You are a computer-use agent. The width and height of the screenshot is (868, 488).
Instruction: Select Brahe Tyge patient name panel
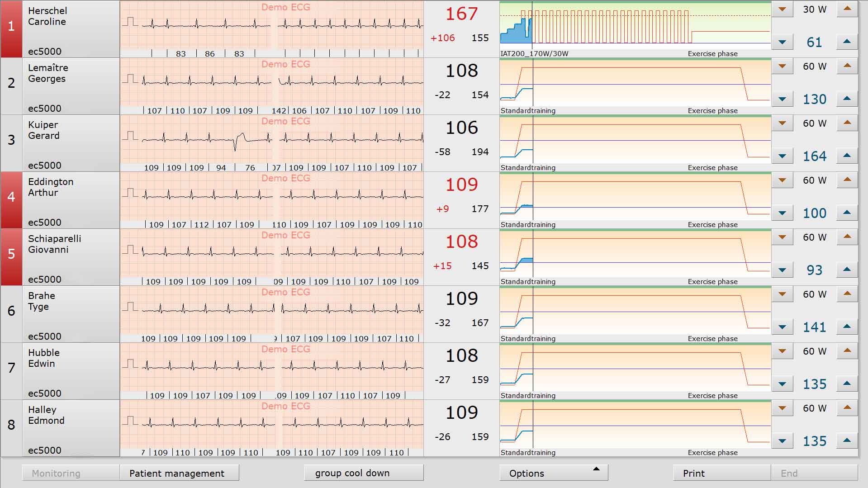click(x=71, y=314)
